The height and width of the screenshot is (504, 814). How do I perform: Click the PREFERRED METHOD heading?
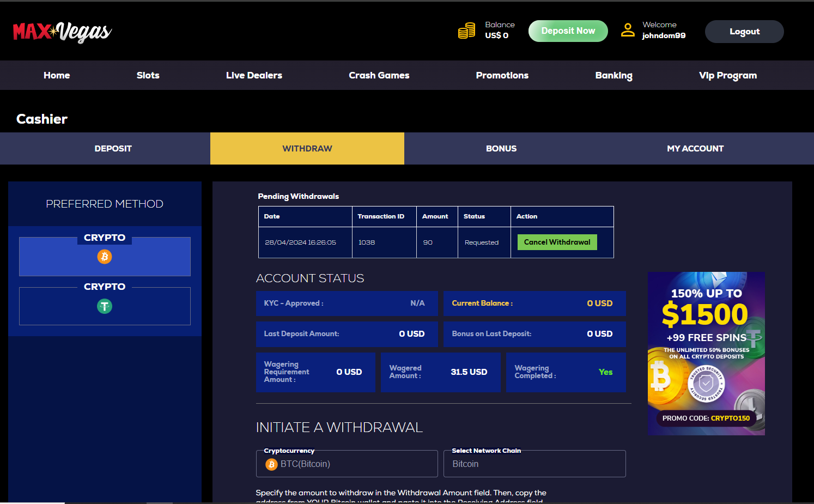click(x=105, y=204)
